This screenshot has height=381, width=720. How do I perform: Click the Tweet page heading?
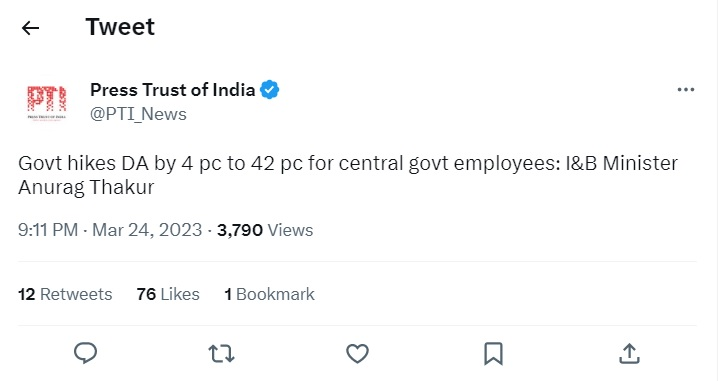120,27
